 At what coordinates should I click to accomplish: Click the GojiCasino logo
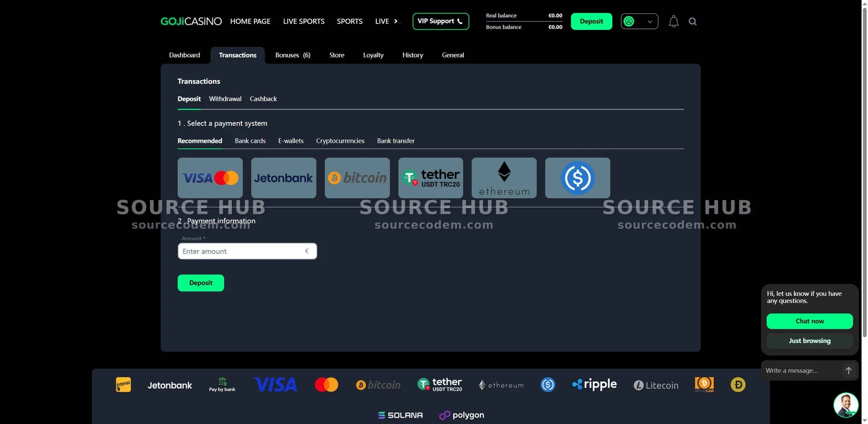(x=191, y=21)
